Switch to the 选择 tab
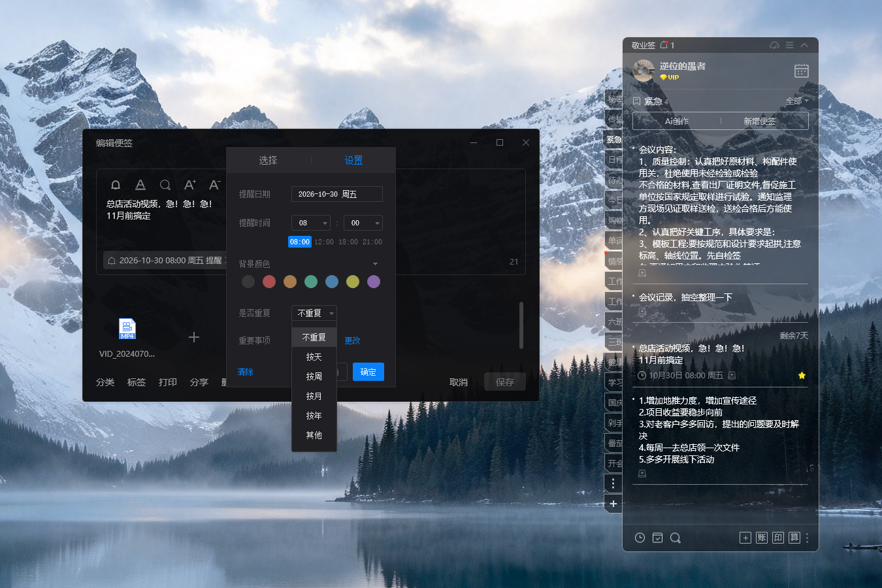The height and width of the screenshot is (588, 882). coord(268,160)
